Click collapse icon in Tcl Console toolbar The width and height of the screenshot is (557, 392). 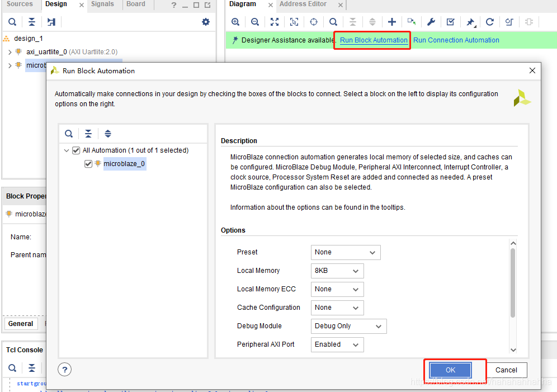(32, 368)
